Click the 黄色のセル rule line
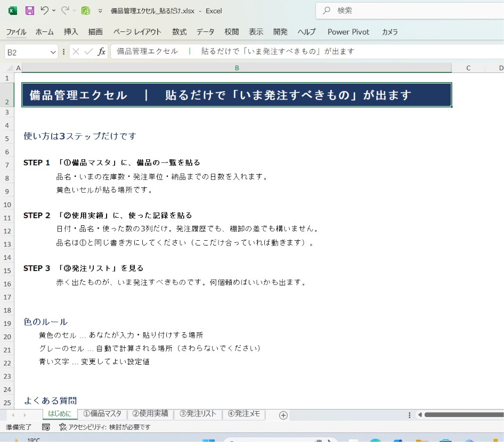Image resolution: width=504 pixels, height=442 pixels. click(121, 335)
